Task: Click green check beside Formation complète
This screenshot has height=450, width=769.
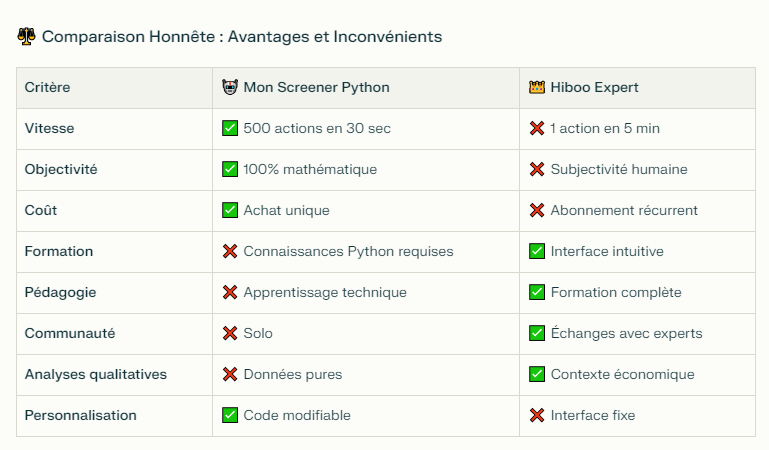Action: (537, 292)
